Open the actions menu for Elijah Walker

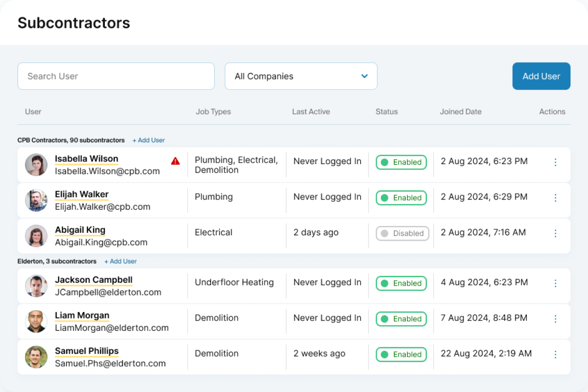point(555,198)
